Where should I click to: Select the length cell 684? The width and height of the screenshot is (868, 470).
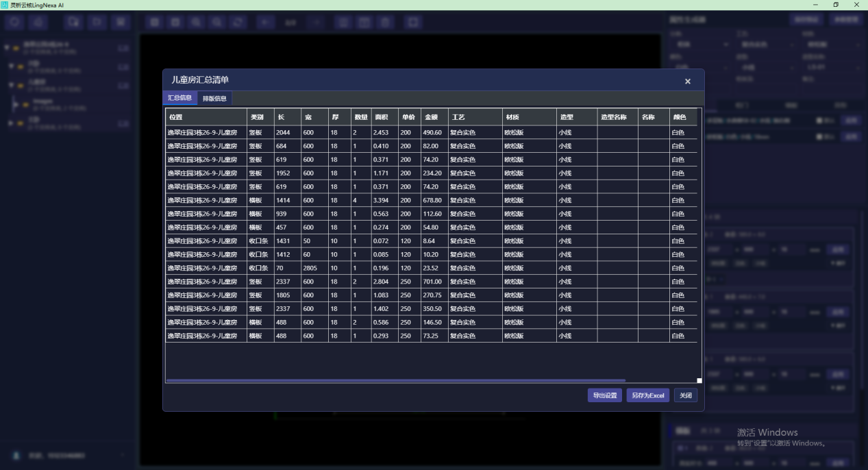tap(288, 146)
